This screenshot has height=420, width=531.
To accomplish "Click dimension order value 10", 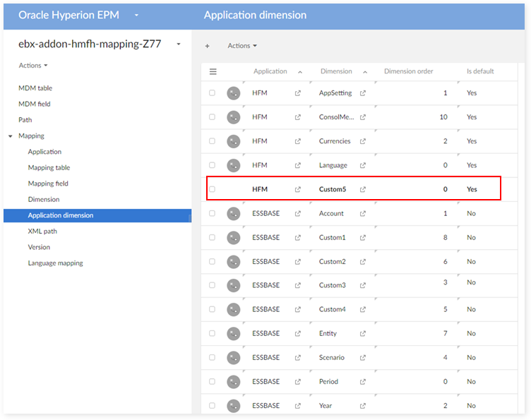I will point(443,117).
